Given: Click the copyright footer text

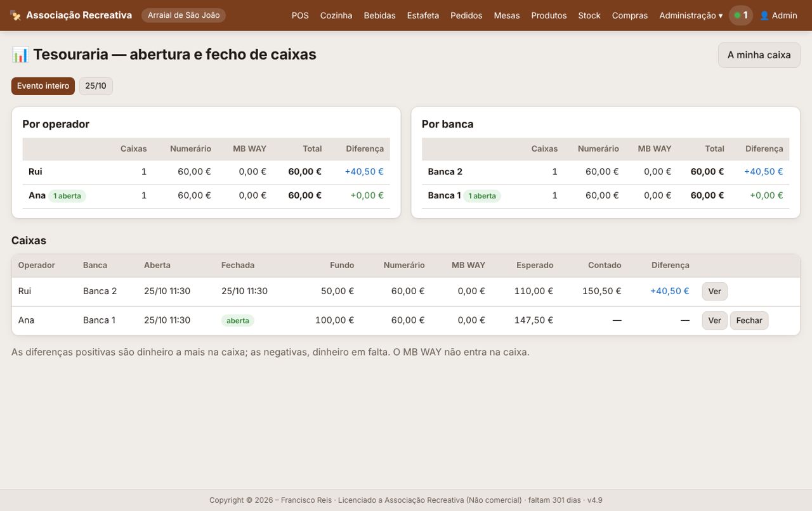Looking at the screenshot, I should click(x=406, y=500).
